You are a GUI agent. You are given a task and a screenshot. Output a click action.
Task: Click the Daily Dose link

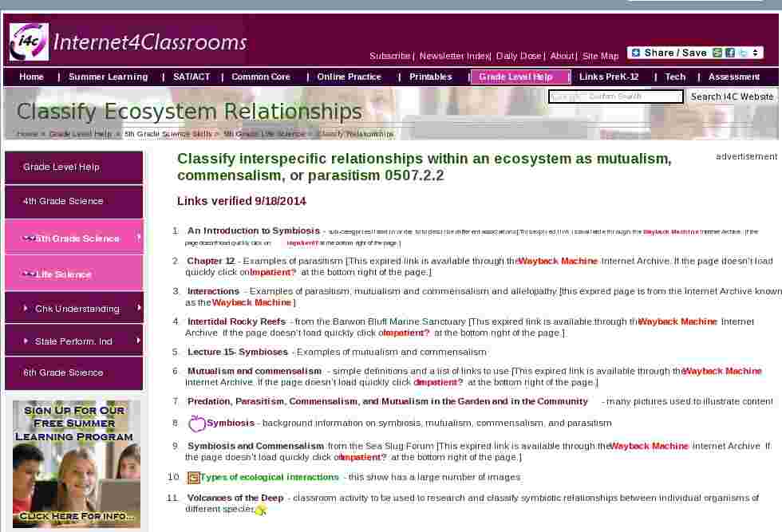pyautogui.click(x=519, y=56)
